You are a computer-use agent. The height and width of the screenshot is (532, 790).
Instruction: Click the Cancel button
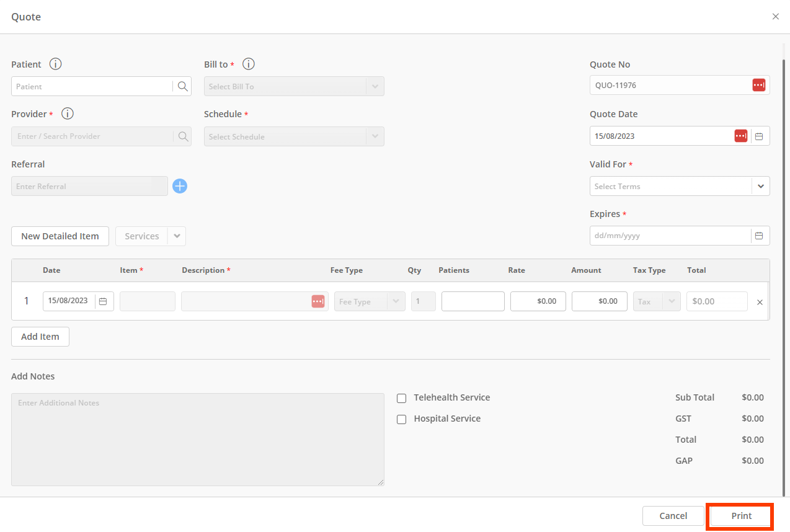click(x=673, y=516)
